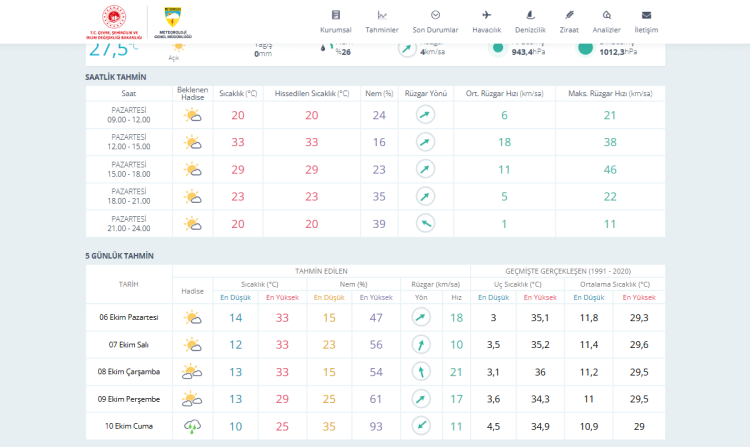Expand the Denizcilik menu with sailboat icon

point(530,21)
